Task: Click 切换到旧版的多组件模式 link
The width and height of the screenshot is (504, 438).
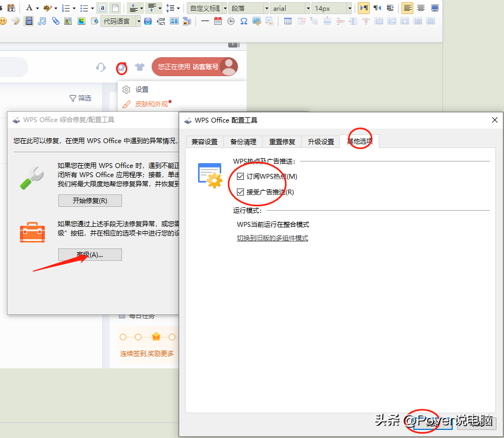Action: (273, 238)
